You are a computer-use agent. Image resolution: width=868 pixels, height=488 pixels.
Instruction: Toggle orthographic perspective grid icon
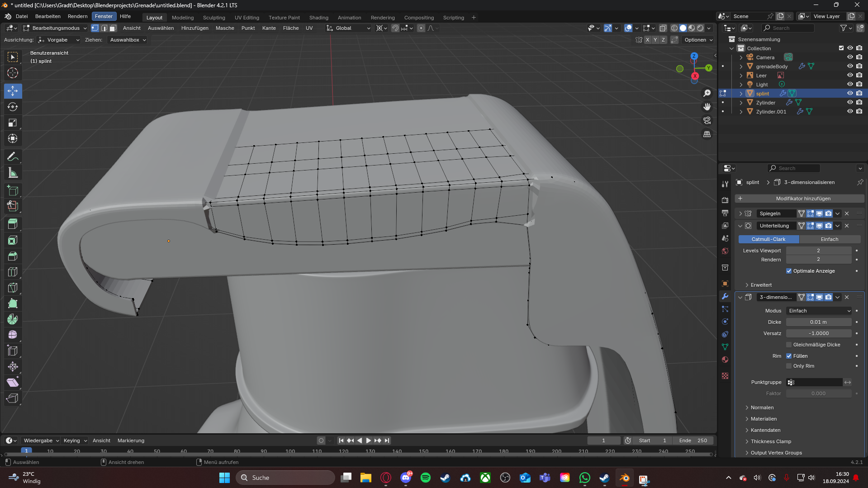(x=707, y=134)
